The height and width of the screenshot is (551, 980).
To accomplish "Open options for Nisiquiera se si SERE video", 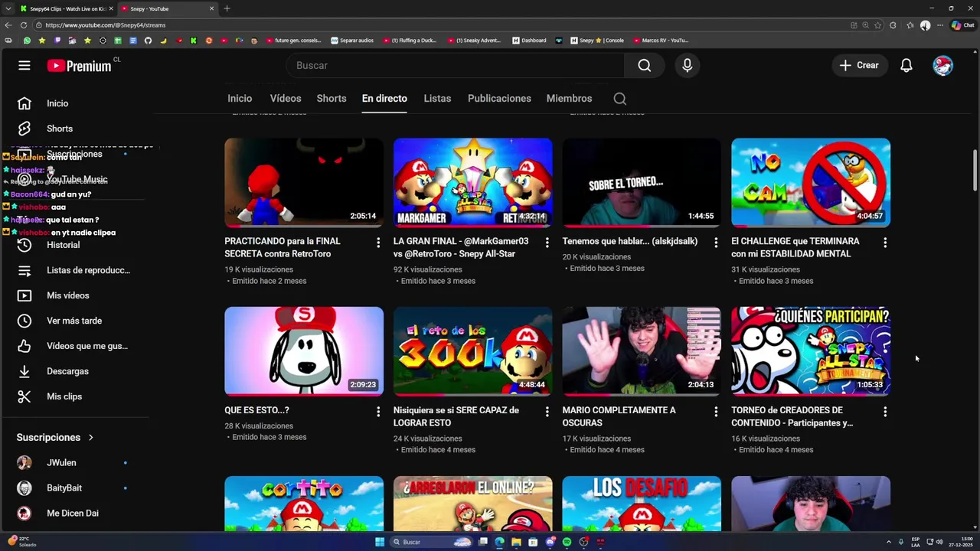I will pyautogui.click(x=547, y=412).
